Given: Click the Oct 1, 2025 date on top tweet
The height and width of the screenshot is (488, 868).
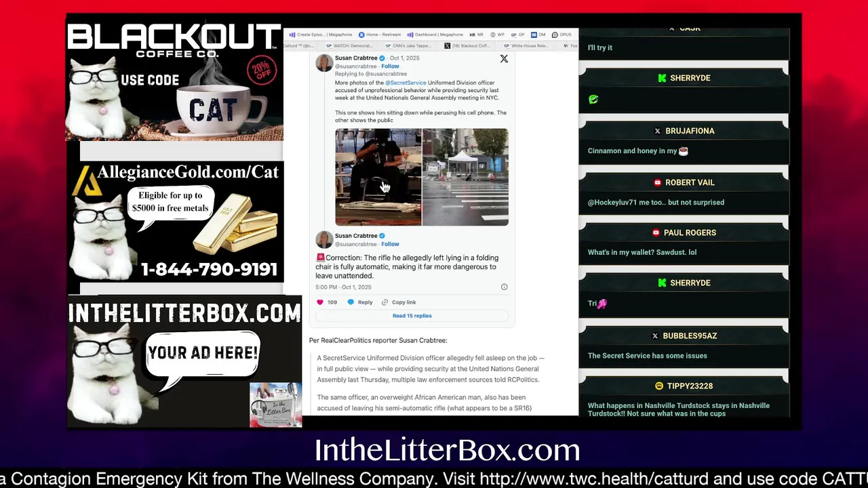Looking at the screenshot, I should coord(405,58).
